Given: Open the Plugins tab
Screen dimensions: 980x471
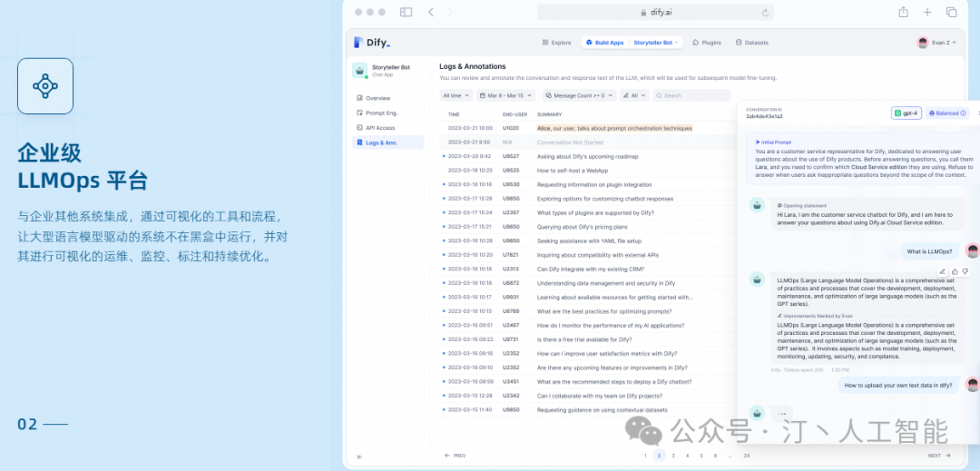Looking at the screenshot, I should click(x=707, y=43).
